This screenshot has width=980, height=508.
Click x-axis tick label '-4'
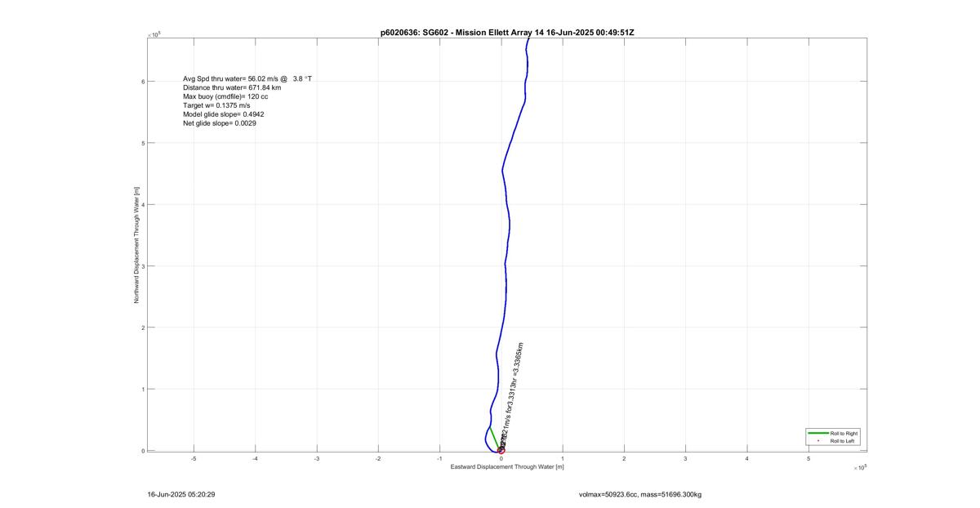255,459
